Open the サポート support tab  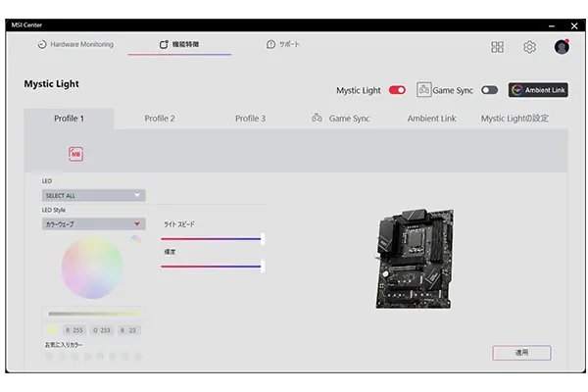283,44
